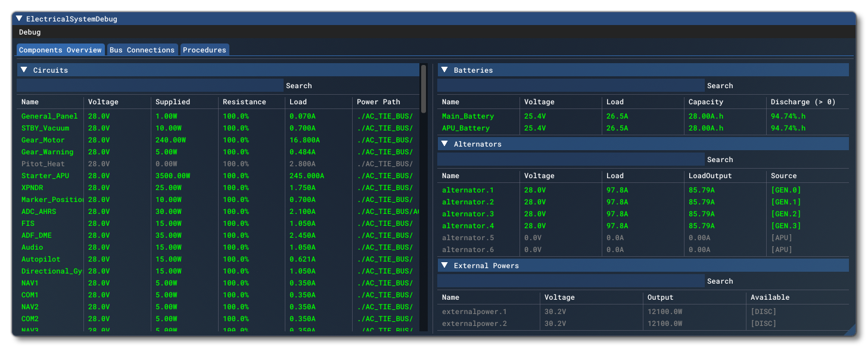Select the Components Overview tab
Image resolution: width=868 pixels, height=348 pixels.
pos(60,50)
